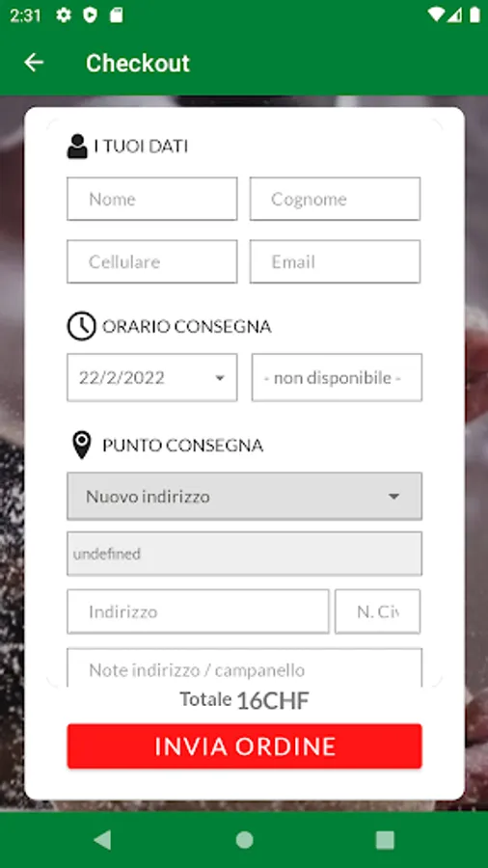Tap the back arrow in Checkout header
This screenshot has height=868, width=488.
[x=34, y=63]
